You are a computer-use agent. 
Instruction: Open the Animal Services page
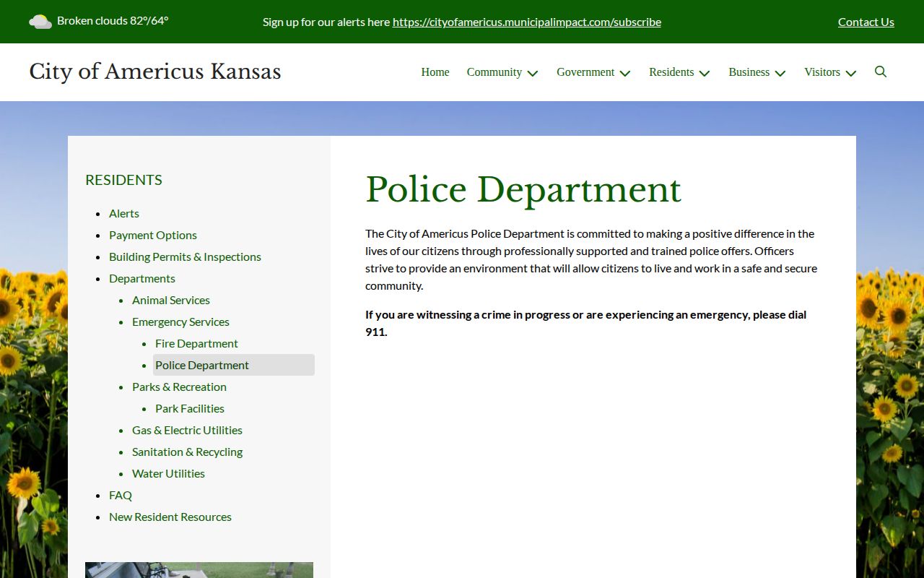click(x=171, y=300)
